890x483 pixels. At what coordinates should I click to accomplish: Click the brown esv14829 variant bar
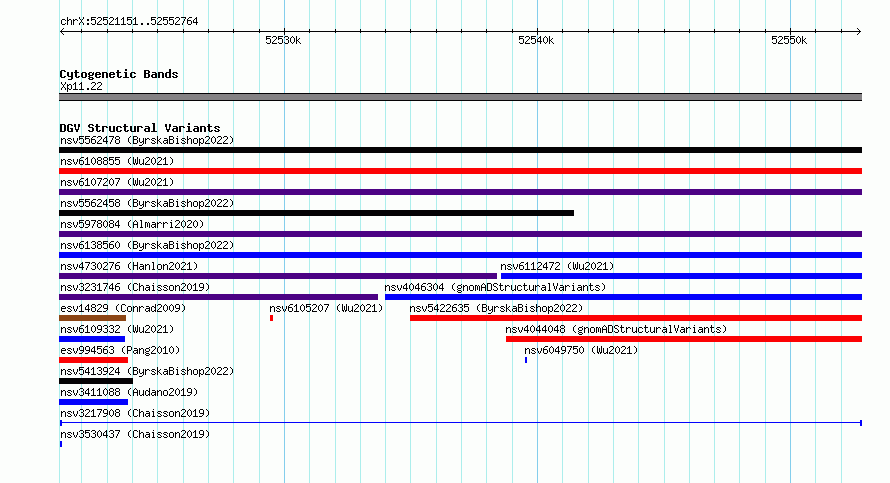click(x=93, y=318)
